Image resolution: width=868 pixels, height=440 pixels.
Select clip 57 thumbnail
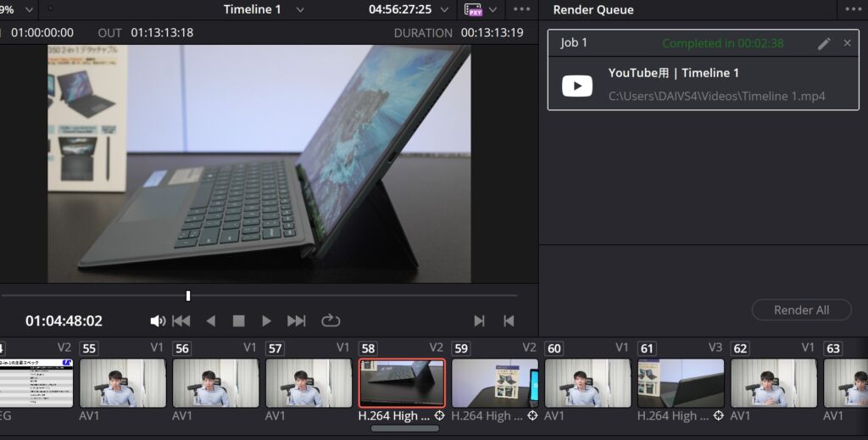[309, 383]
